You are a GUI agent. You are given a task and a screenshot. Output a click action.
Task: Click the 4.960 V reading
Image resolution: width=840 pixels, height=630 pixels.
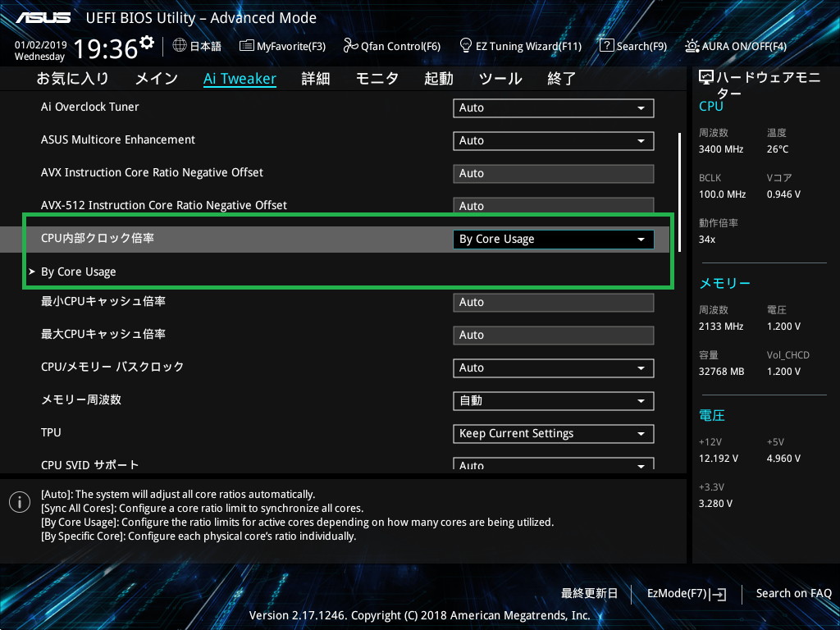[x=783, y=459]
